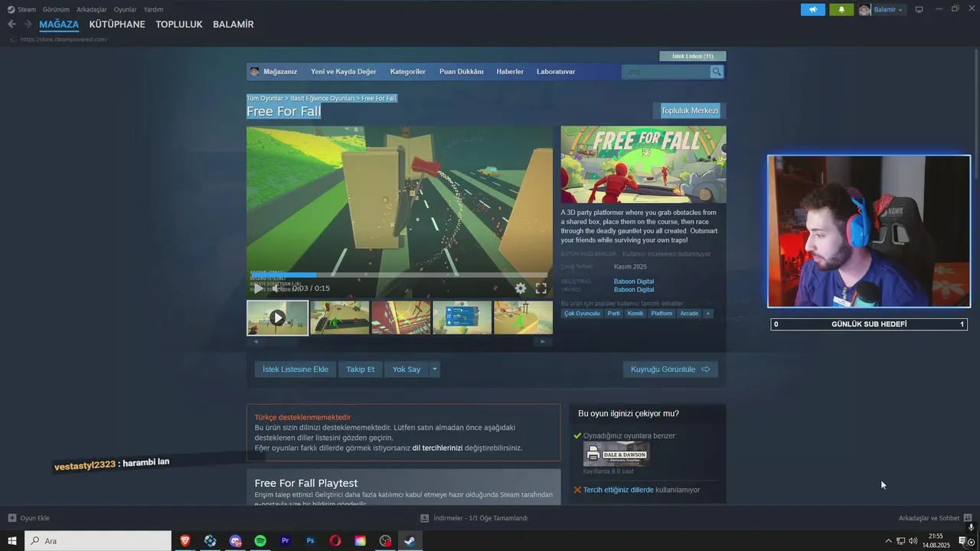Viewport: 980px width, 551px height.
Task: Open Premiere Pro from the taskbar
Action: point(286,541)
